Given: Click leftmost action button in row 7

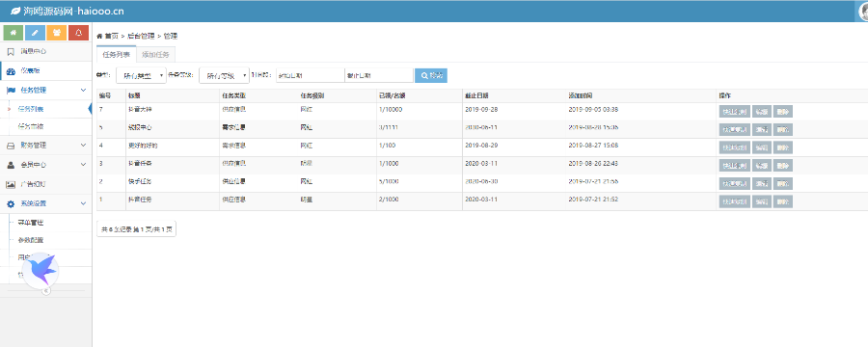Looking at the screenshot, I should [735, 111].
